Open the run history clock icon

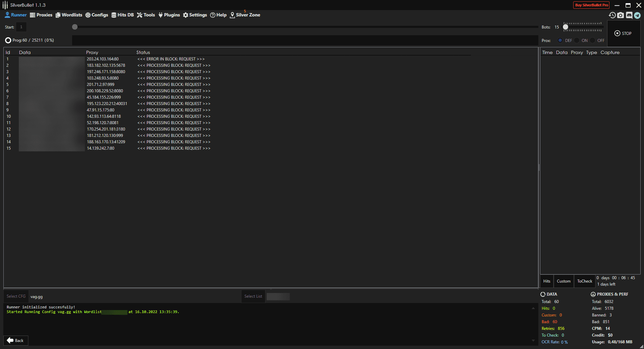tap(612, 15)
